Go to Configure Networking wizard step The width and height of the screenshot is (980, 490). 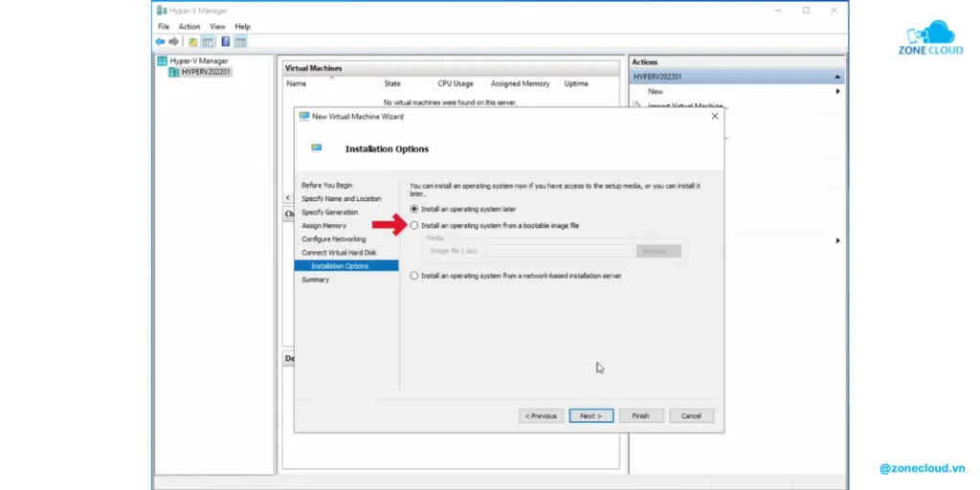click(334, 239)
